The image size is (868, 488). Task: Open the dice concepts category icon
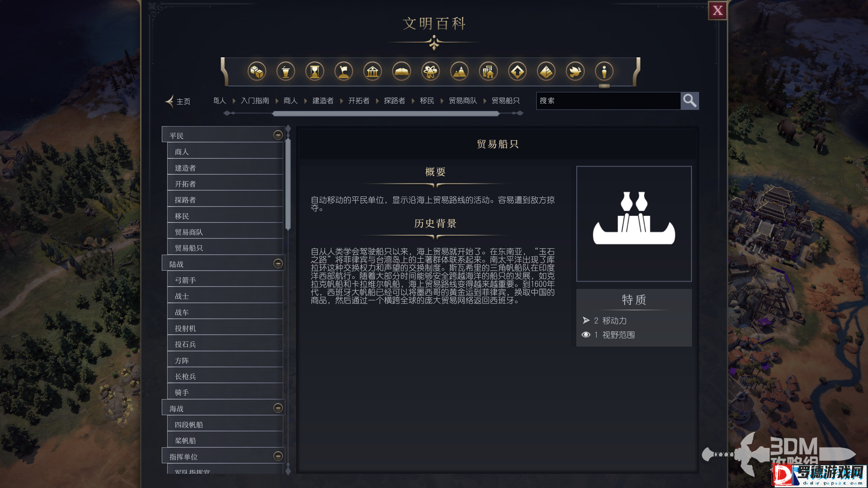pyautogui.click(x=256, y=72)
